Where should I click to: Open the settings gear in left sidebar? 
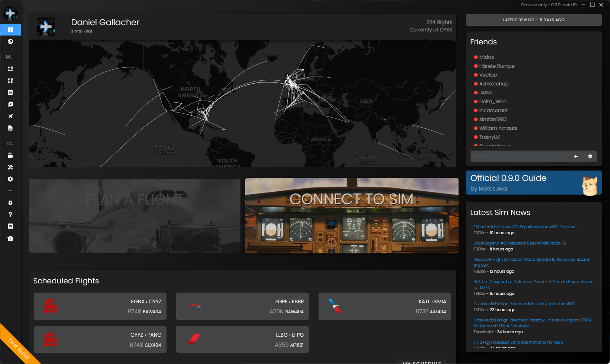[x=10, y=179]
